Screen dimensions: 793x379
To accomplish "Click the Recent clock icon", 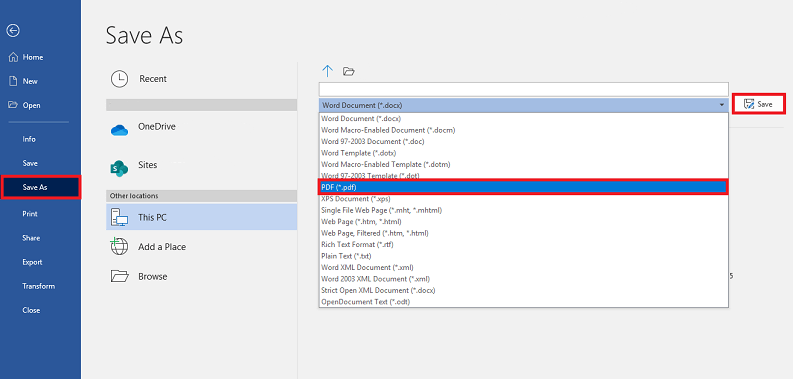I will [x=119, y=79].
